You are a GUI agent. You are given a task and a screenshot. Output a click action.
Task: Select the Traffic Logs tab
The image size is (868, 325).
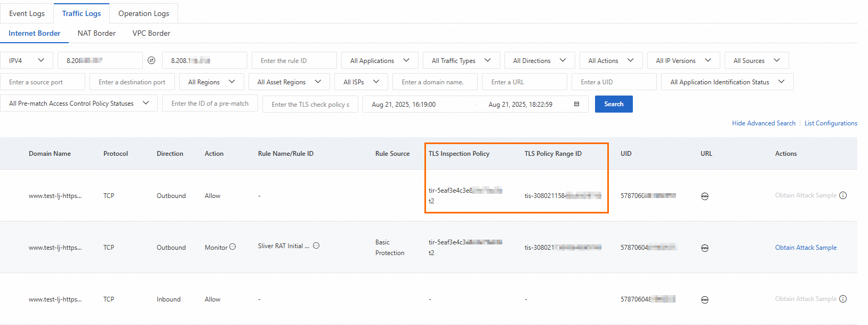pos(82,13)
